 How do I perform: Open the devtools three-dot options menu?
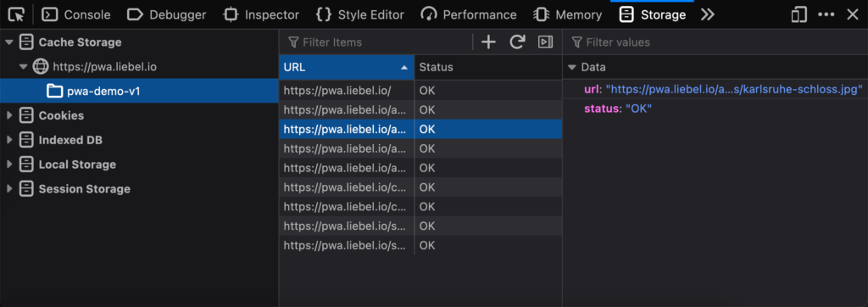tap(826, 15)
